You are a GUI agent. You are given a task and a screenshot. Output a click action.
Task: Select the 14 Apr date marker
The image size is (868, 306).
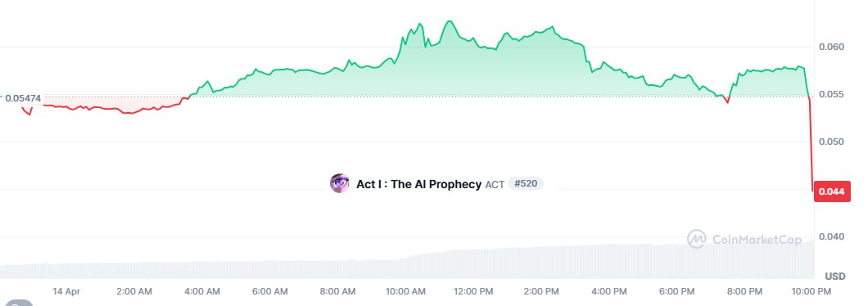[66, 291]
